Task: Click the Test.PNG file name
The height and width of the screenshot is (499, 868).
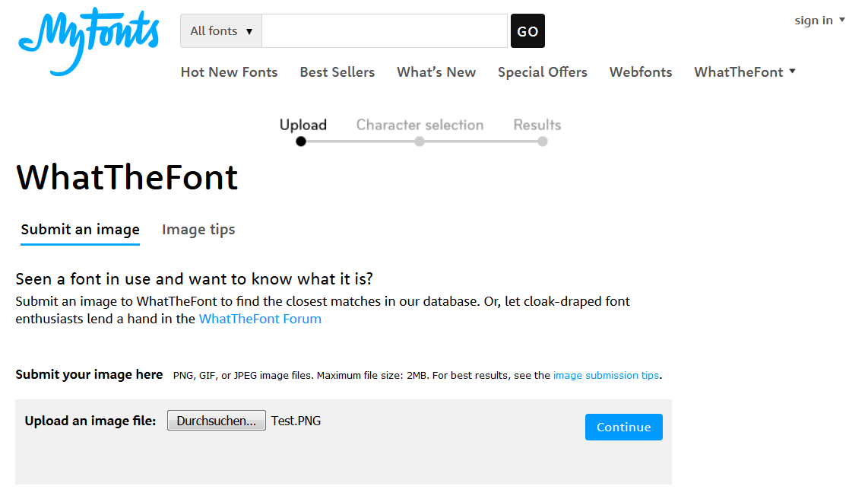Action: coord(296,421)
